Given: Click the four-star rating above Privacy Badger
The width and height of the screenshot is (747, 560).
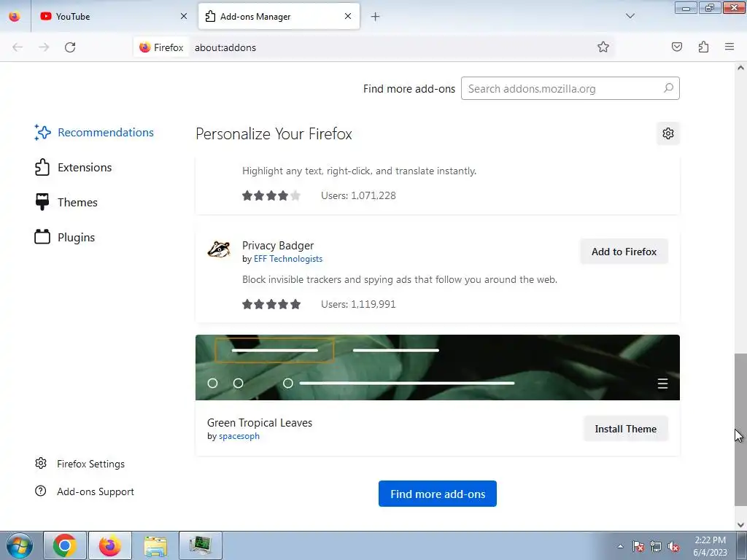Looking at the screenshot, I should click(271, 195).
